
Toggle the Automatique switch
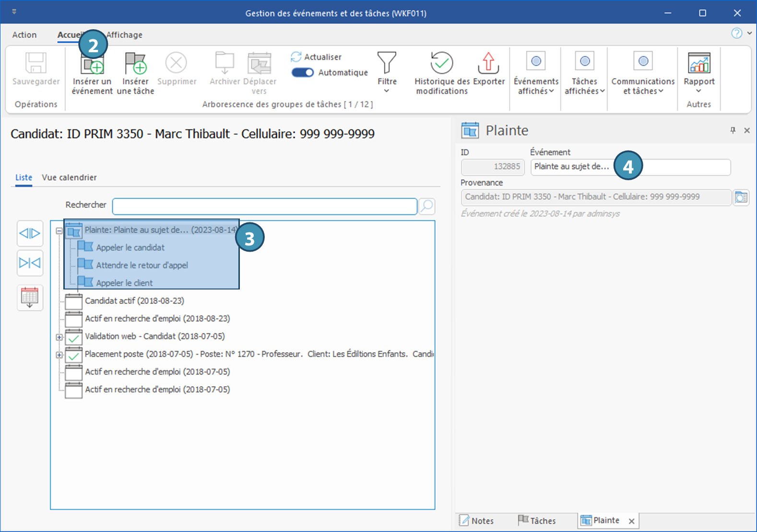(303, 72)
